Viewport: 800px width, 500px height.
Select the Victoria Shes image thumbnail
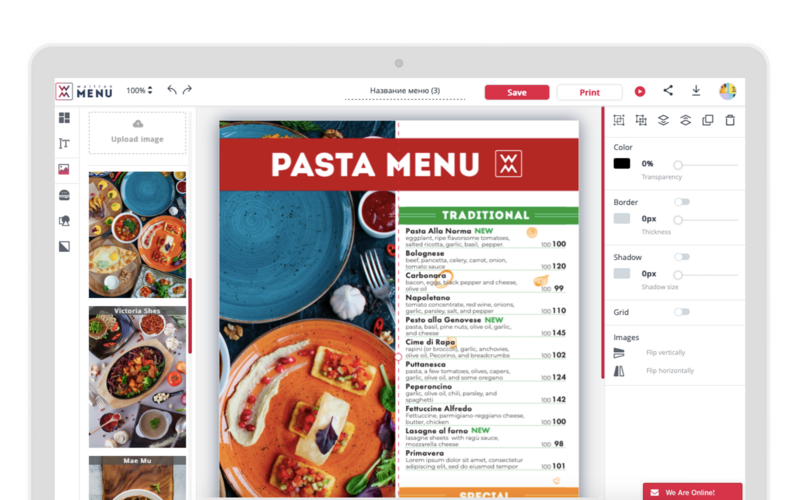[x=137, y=377]
